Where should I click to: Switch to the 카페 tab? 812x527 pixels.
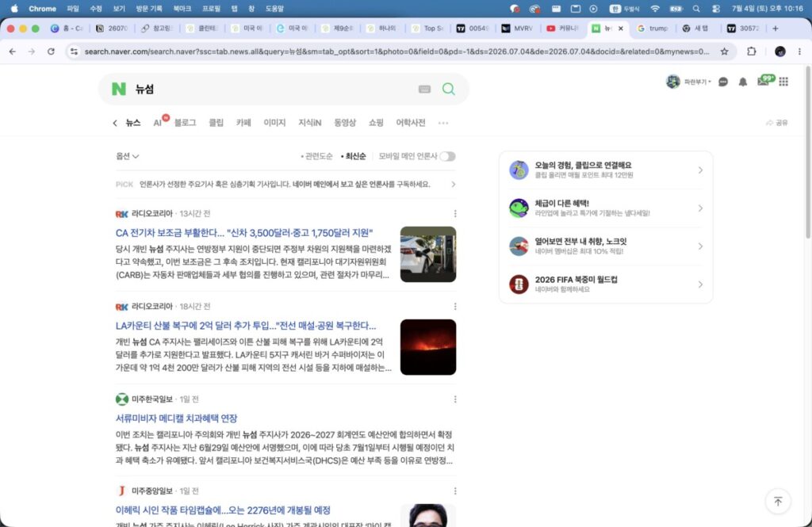243,123
